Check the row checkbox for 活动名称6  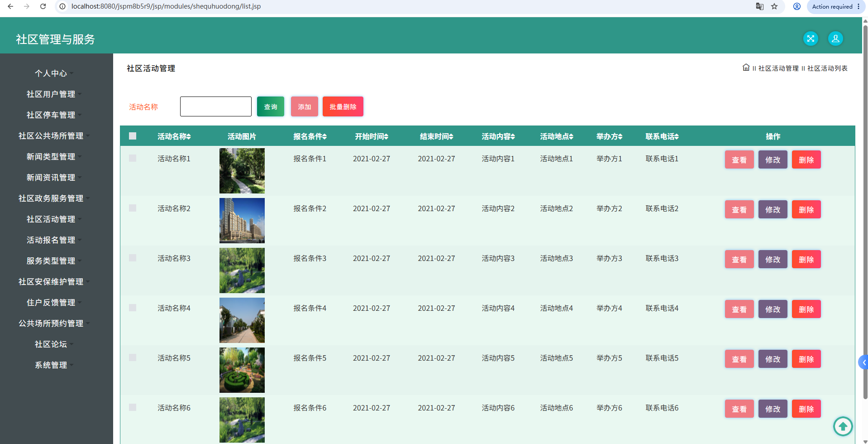[133, 407]
